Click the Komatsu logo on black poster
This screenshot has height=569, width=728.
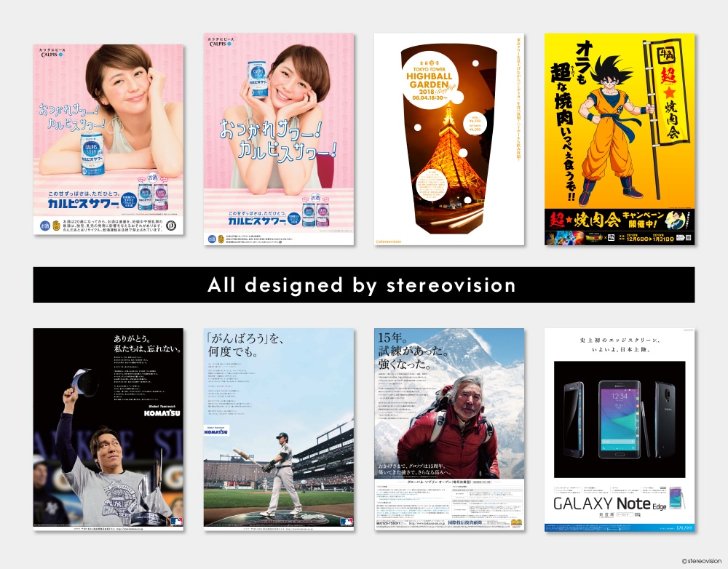[162, 412]
